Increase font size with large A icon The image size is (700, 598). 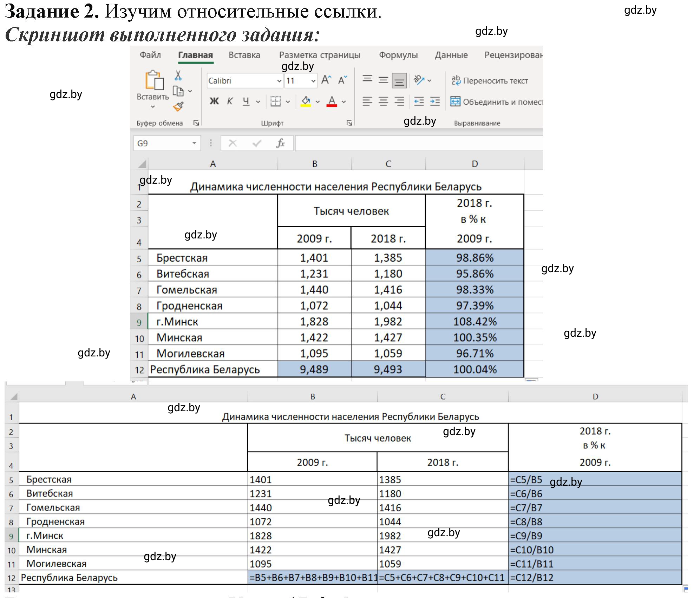coord(326,80)
